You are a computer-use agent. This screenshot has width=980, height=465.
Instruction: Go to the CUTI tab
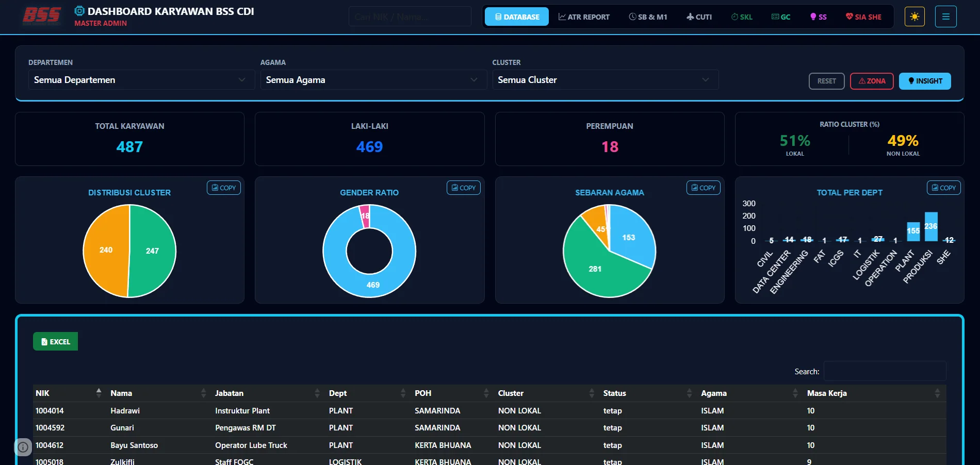699,16
